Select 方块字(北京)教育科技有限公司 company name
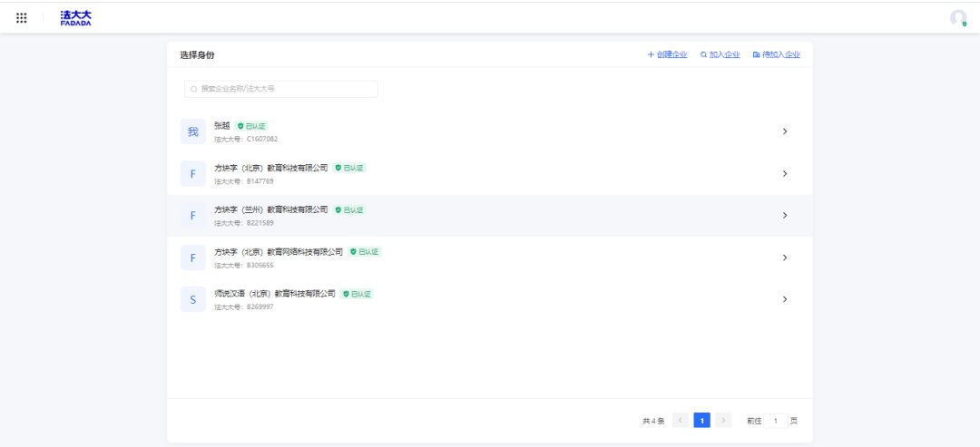Image resolution: width=980 pixels, height=447 pixels. click(x=270, y=168)
